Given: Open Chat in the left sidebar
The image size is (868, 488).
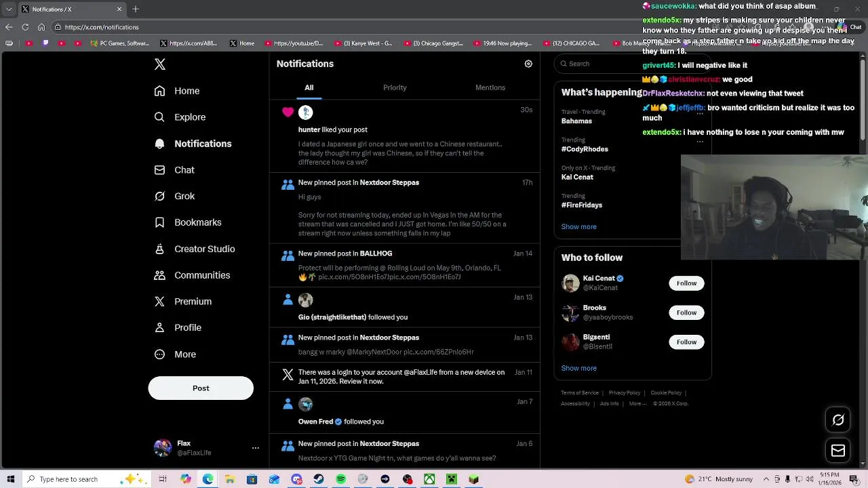Looking at the screenshot, I should coord(174,170).
